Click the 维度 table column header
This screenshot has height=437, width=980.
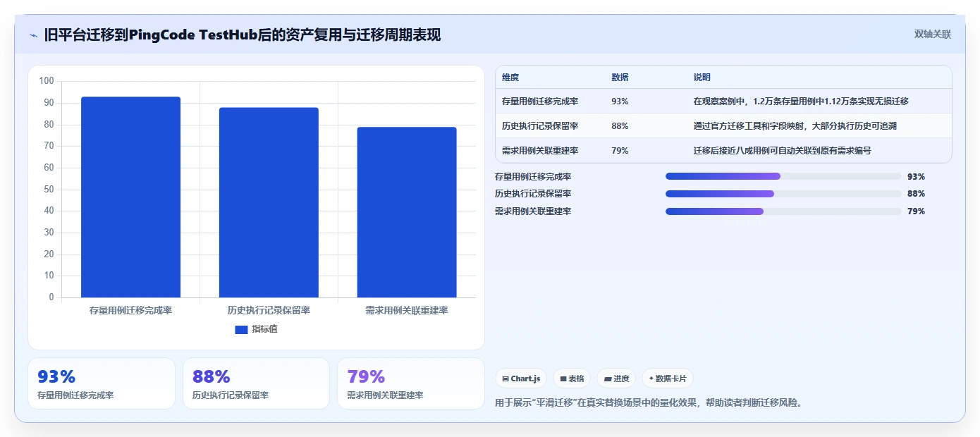[510, 78]
